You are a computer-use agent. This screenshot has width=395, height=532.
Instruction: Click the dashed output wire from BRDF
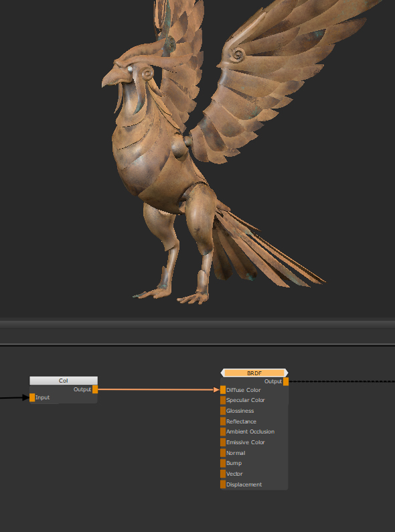[x=341, y=381]
